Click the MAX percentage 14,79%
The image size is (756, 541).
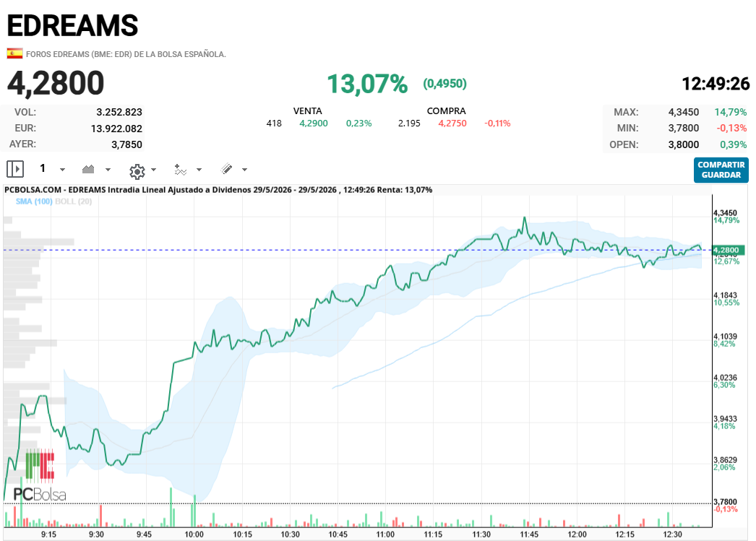(731, 112)
